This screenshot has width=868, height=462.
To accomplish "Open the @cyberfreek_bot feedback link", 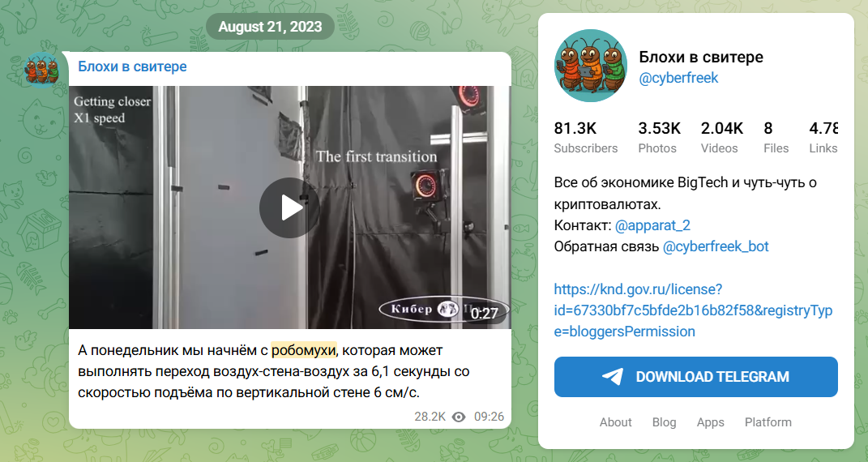I will click(x=716, y=246).
